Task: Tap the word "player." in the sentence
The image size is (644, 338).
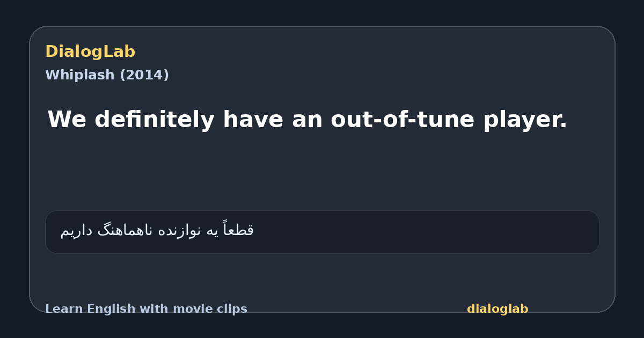Action: [x=525, y=121]
